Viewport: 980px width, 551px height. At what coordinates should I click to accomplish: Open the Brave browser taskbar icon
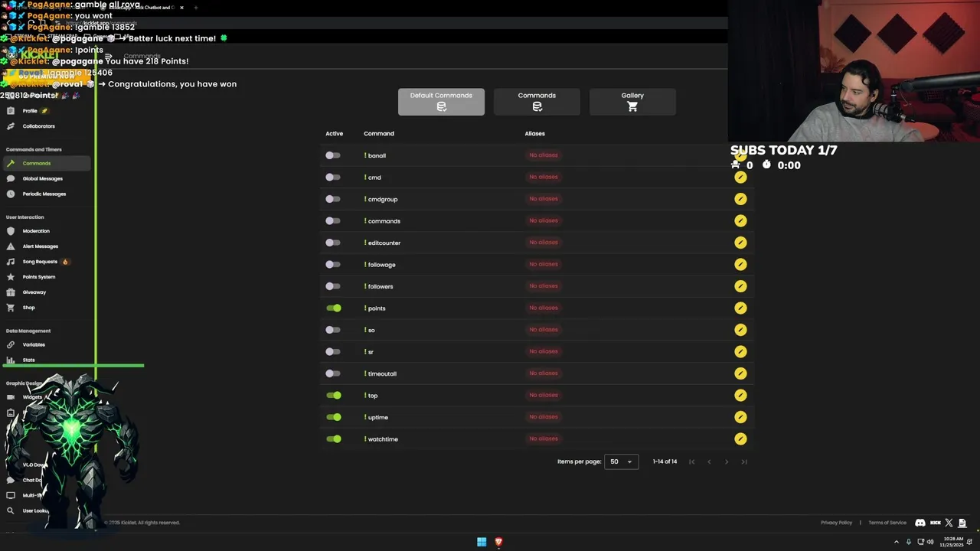pos(498,542)
